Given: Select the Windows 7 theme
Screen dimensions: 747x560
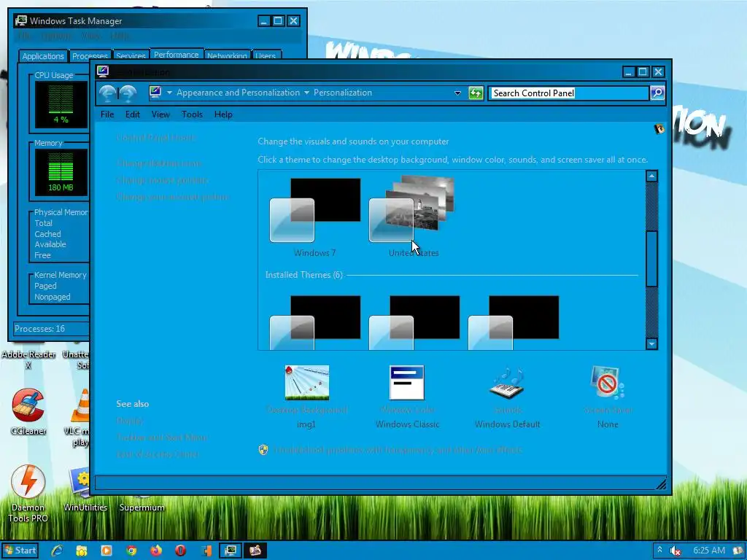Looking at the screenshot, I should 315,217.
